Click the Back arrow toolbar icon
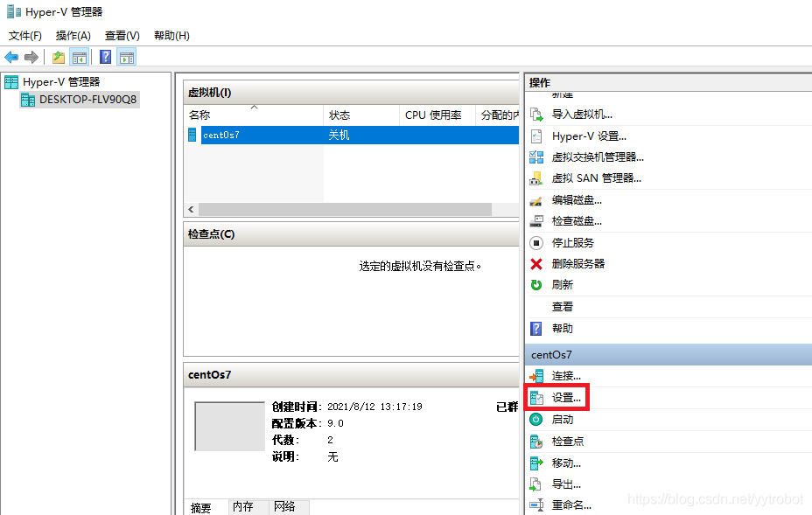This screenshot has width=812, height=515. [11, 57]
